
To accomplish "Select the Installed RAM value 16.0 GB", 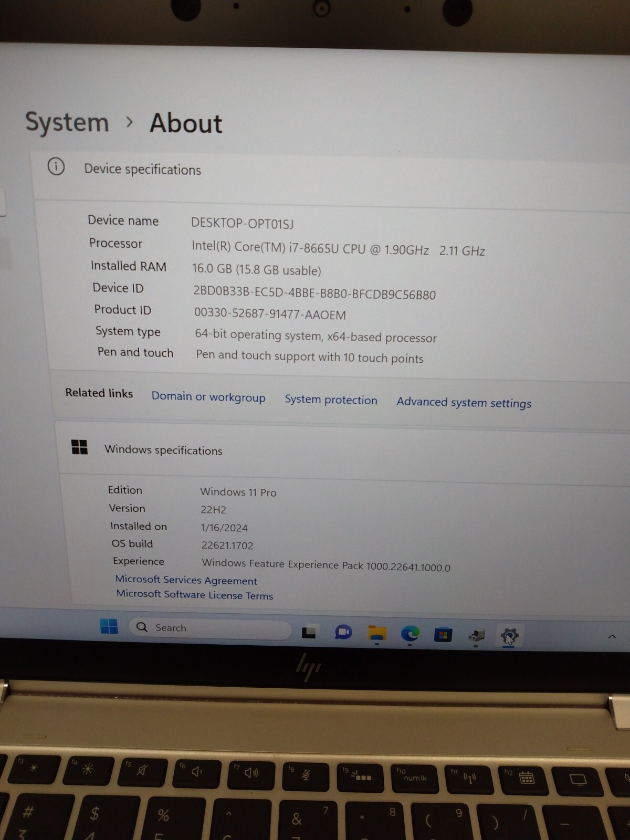I will tap(256, 269).
